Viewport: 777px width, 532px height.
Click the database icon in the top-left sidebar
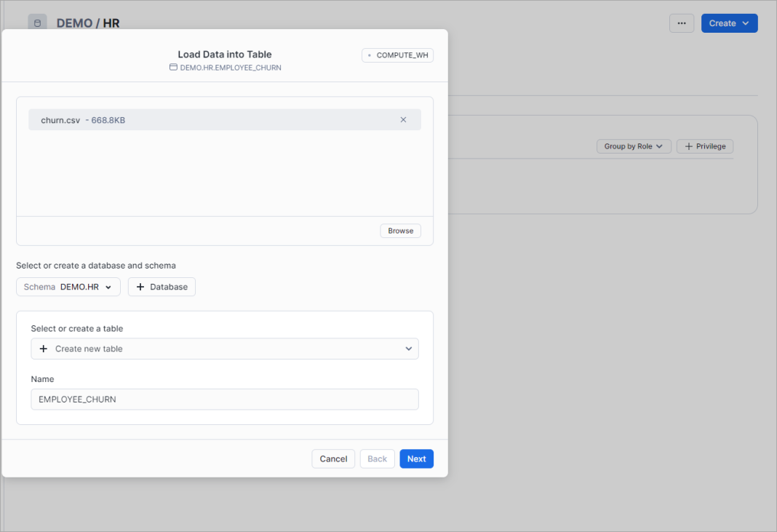(x=37, y=23)
